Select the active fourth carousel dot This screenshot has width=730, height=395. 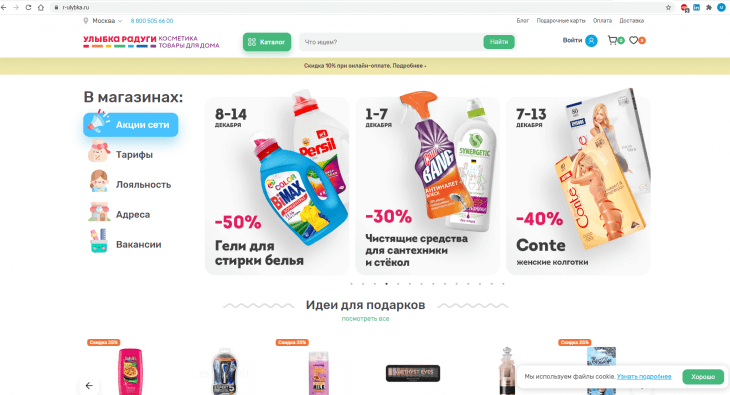pyautogui.click(x=386, y=284)
